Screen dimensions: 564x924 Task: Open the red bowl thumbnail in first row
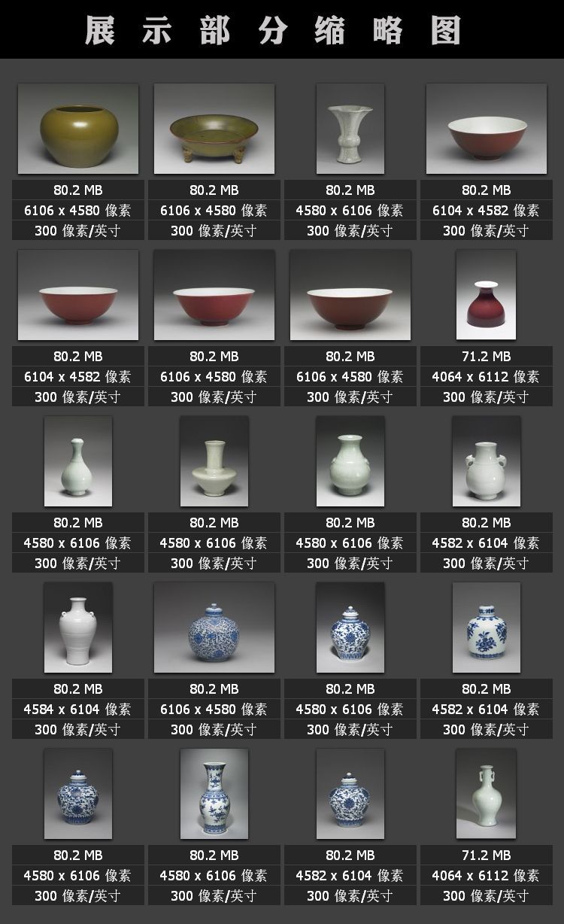click(x=486, y=129)
